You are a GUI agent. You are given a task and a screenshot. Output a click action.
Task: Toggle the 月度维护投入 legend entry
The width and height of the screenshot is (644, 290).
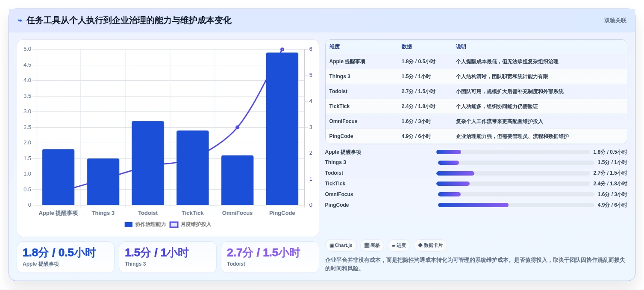(190, 224)
